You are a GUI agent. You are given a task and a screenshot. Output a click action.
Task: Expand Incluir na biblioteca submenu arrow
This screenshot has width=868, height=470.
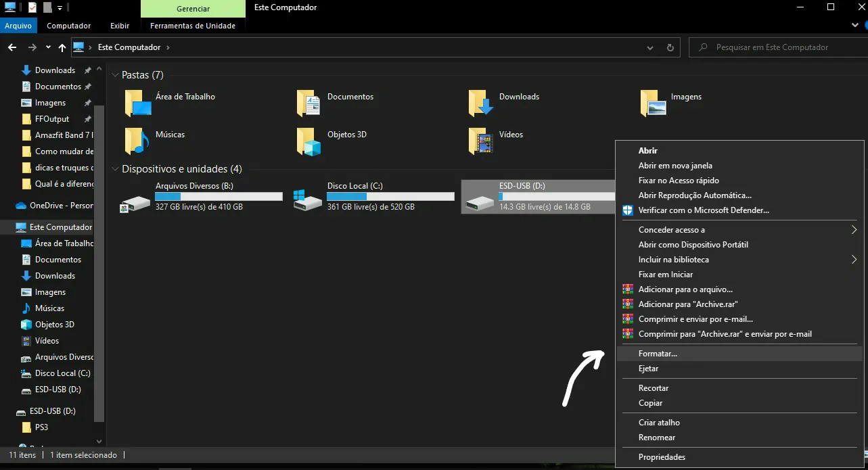pos(854,260)
